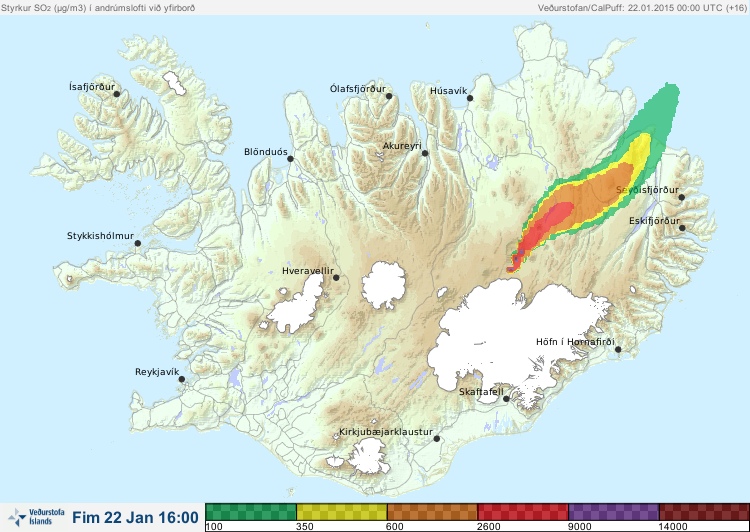750x532 pixels.
Task: Click the Höfn í Hornafirði dot
Action: click(x=618, y=349)
